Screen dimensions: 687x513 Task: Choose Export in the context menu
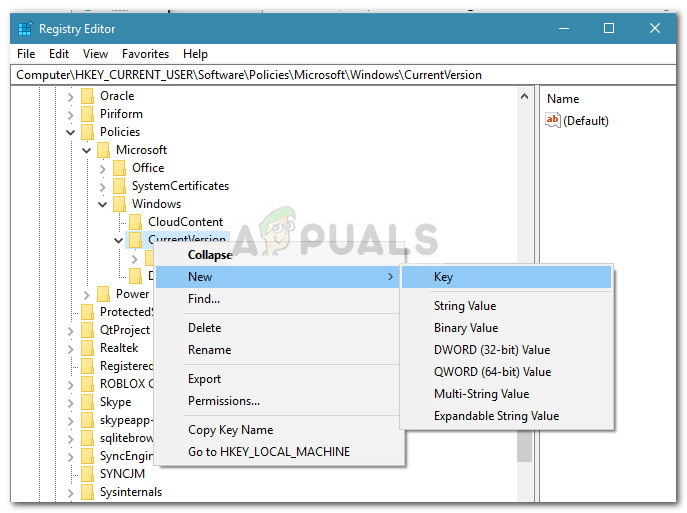(278, 379)
